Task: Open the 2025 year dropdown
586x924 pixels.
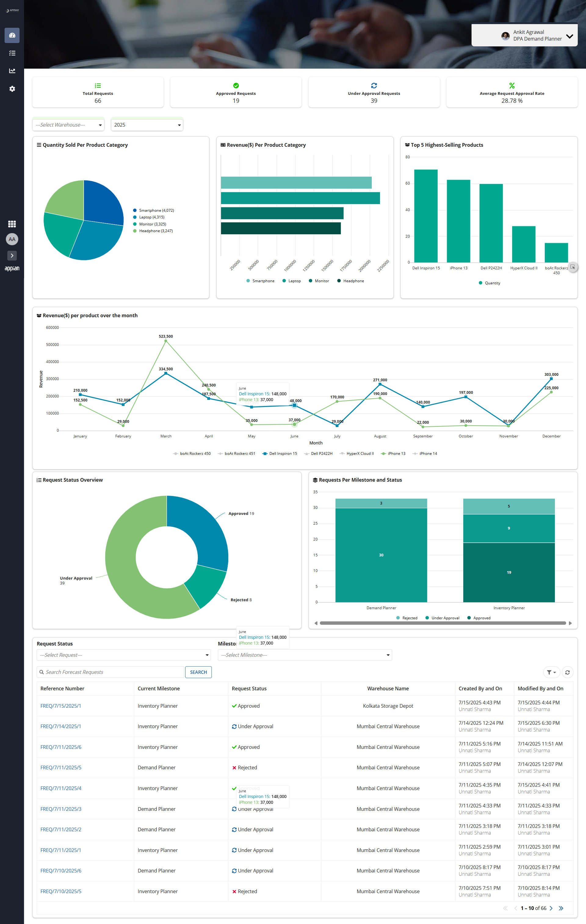Action: point(147,125)
